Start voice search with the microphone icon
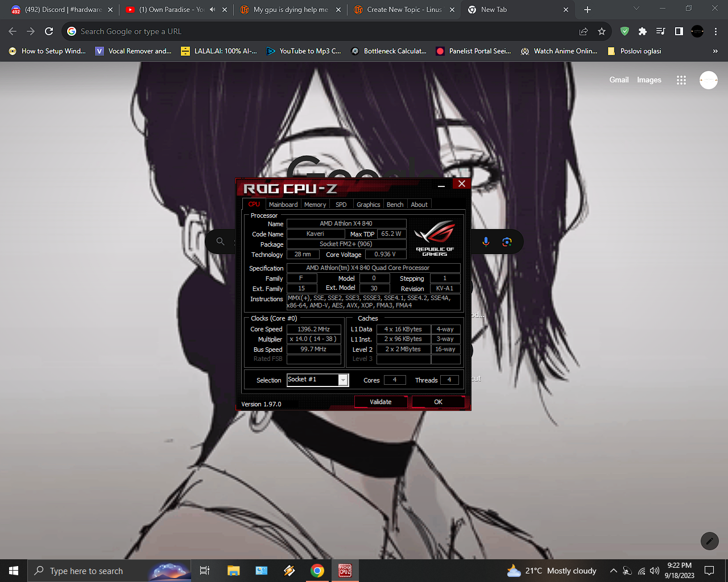Image resolution: width=728 pixels, height=582 pixels. coord(486,242)
